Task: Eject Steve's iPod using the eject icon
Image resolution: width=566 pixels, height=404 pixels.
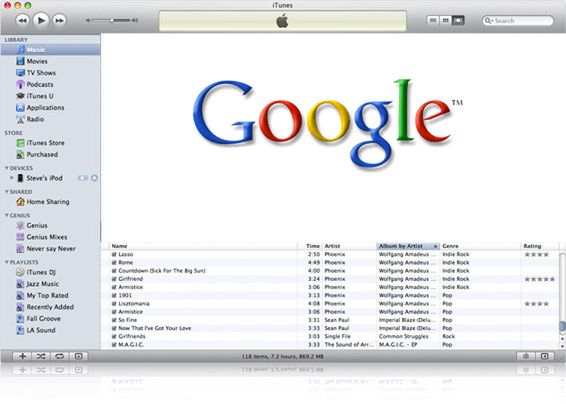Action: point(94,178)
